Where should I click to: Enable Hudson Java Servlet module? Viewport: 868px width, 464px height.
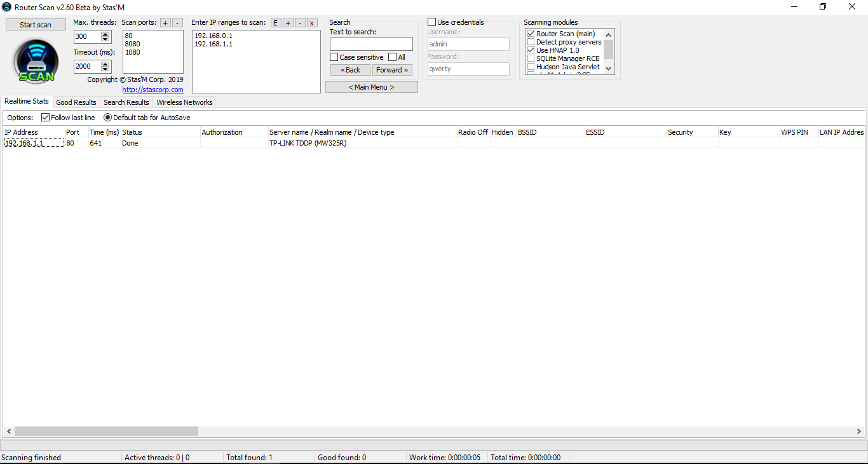(531, 67)
